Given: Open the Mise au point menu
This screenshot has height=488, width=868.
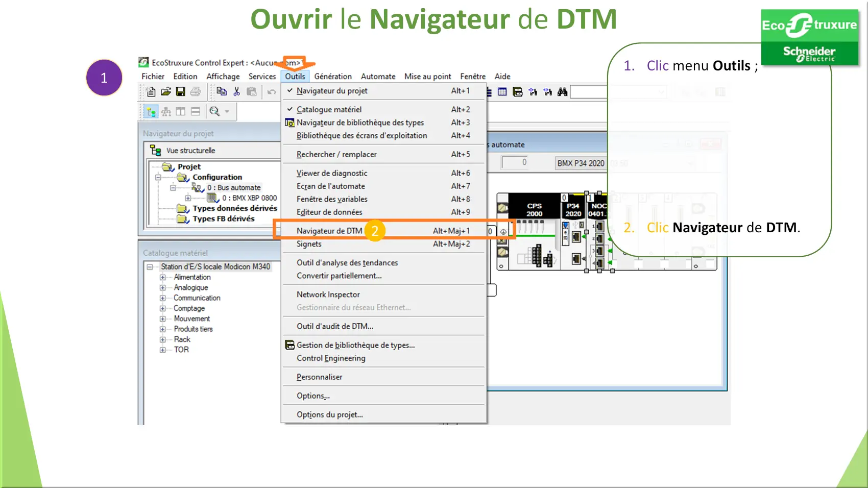Looking at the screenshot, I should 428,77.
